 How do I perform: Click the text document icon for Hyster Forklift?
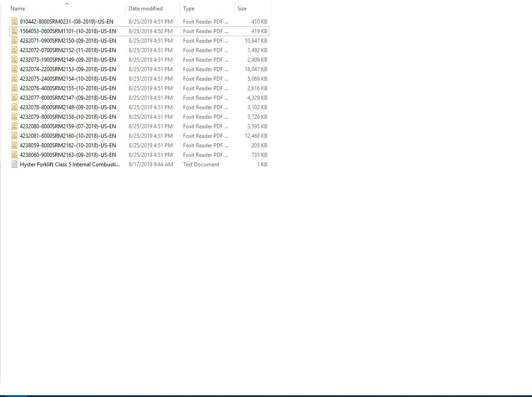point(14,164)
